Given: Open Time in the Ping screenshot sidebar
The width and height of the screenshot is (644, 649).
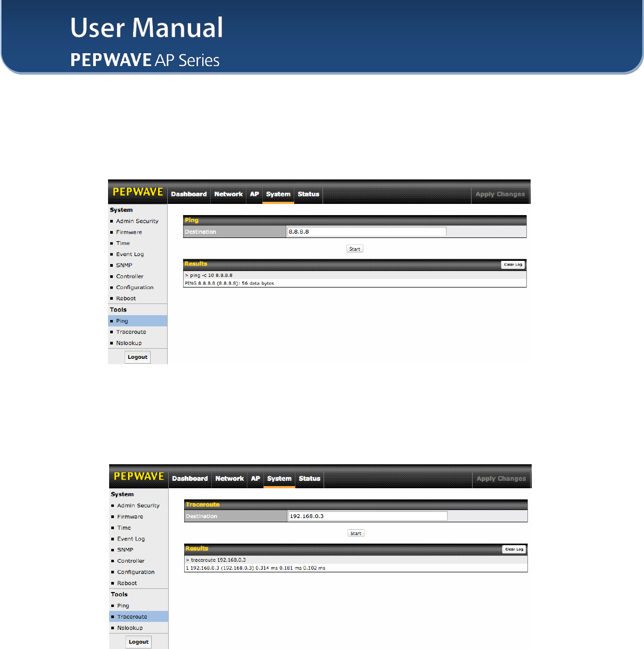Looking at the screenshot, I should coord(123,243).
